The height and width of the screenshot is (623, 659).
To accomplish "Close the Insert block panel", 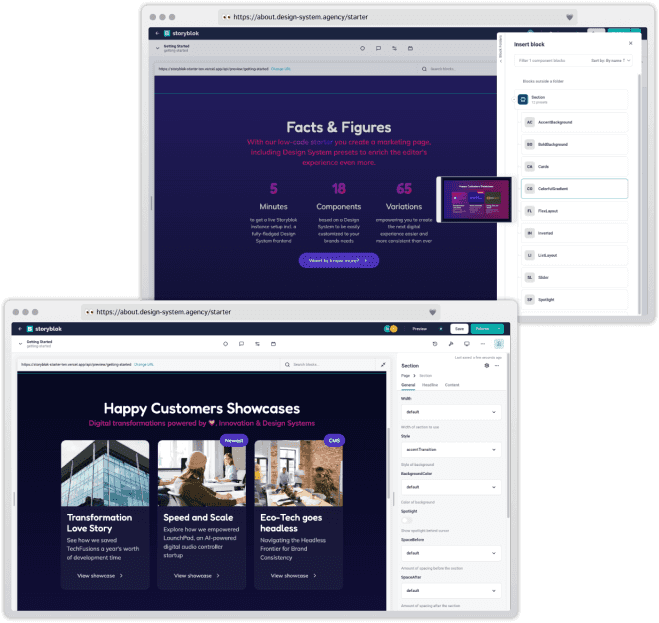I will pyautogui.click(x=630, y=43).
